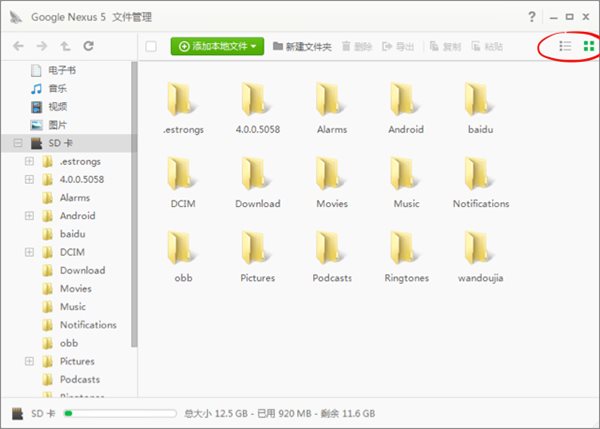
Task: Navigate up one directory level
Action: coord(65,46)
